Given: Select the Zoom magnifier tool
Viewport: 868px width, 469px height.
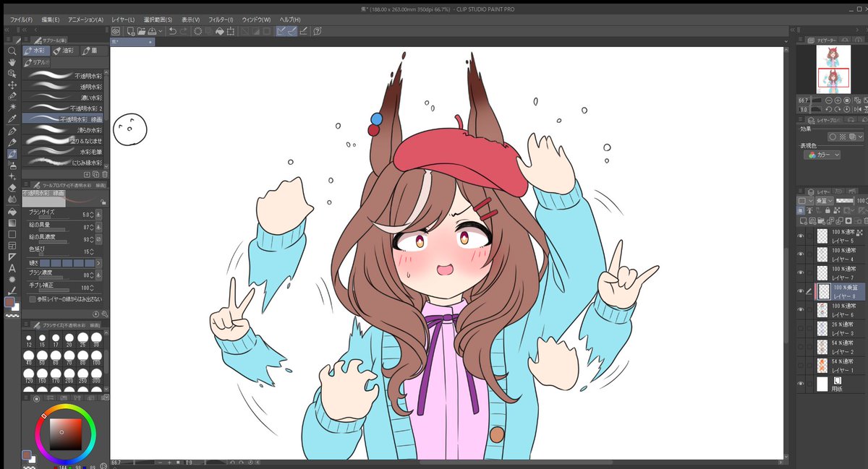Looking at the screenshot, I should [x=12, y=51].
